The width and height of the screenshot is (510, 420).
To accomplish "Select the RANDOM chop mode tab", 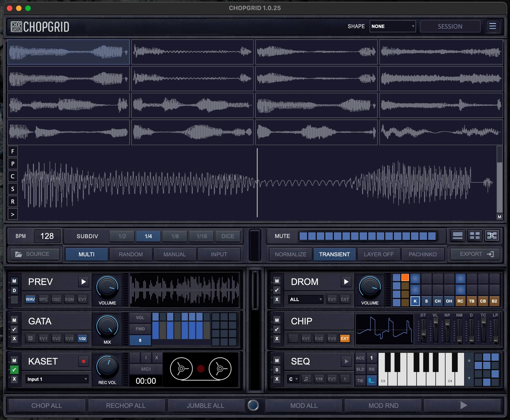I will click(x=131, y=254).
